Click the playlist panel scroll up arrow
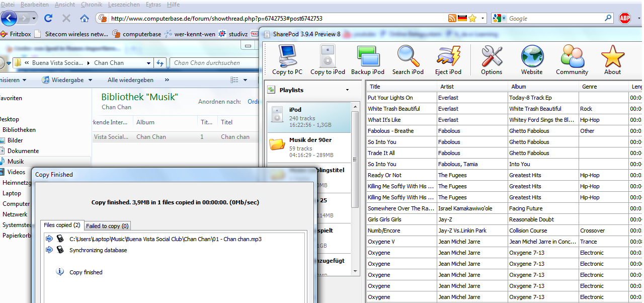The height and width of the screenshot is (303, 644). (355, 107)
